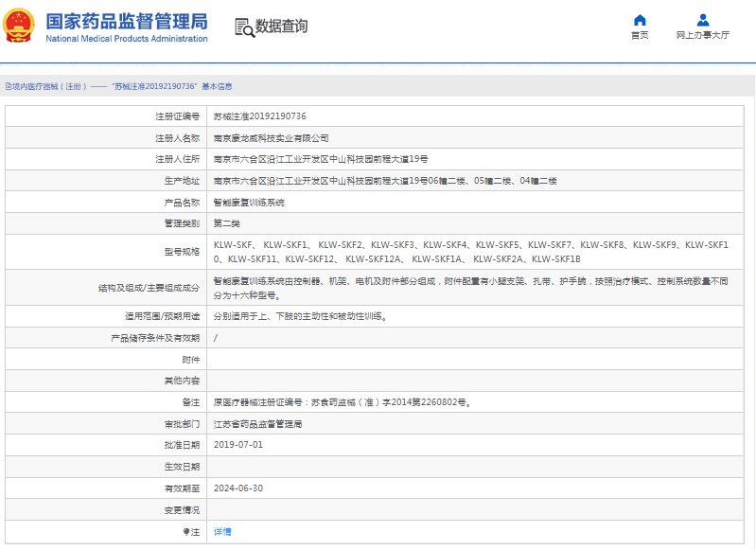Click the 注册人住所 row label
Viewport: 756px width, 550px height.
[177, 159]
